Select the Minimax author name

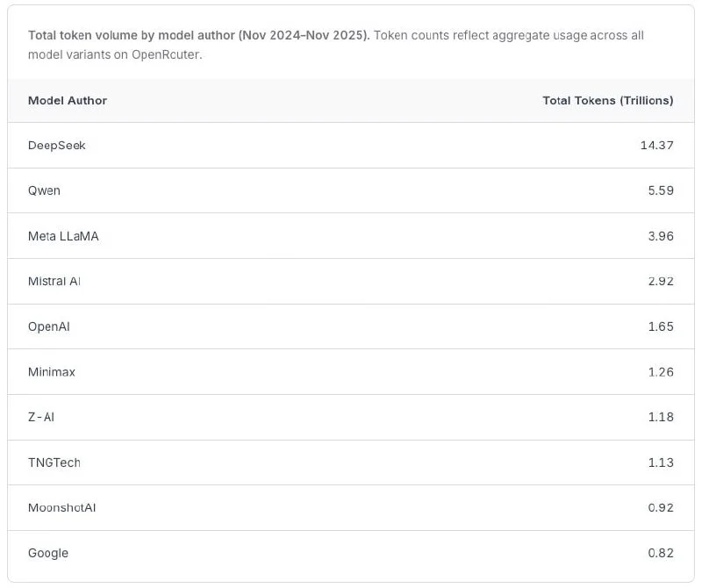(x=52, y=372)
